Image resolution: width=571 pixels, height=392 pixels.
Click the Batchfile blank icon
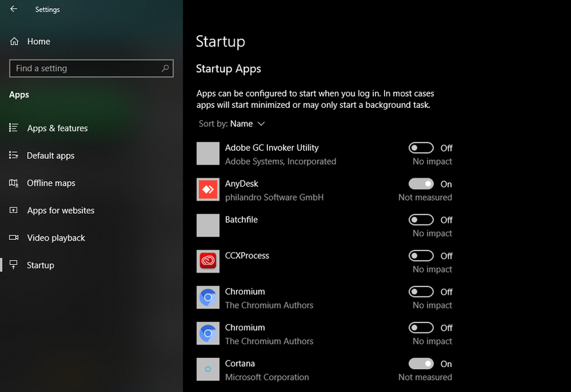click(208, 225)
